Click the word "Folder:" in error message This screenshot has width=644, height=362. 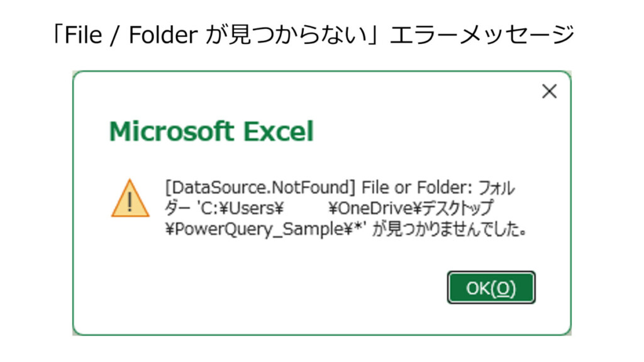[x=431, y=188]
